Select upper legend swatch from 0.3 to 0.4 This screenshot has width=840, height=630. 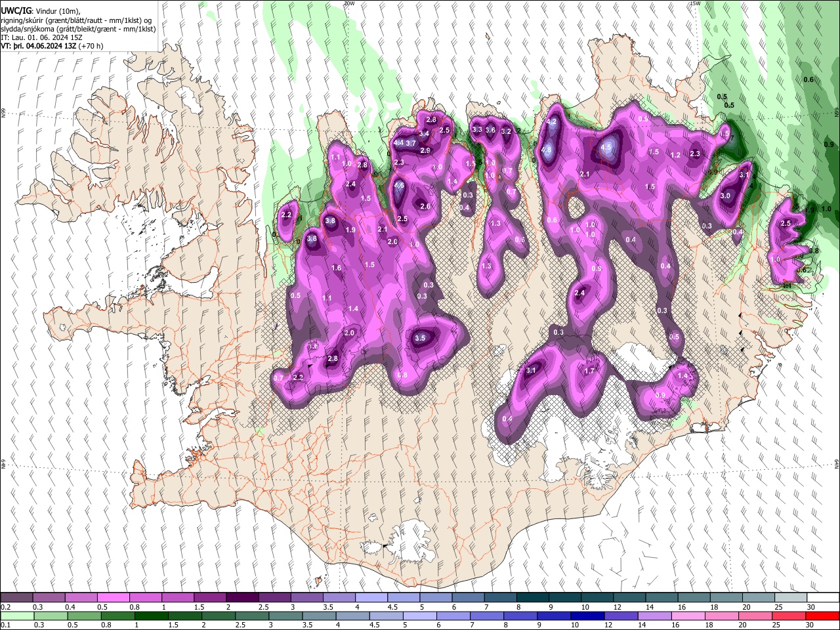tap(49, 598)
